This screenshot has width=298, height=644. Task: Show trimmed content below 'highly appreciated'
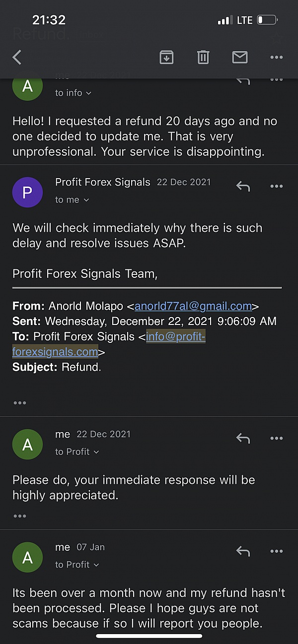point(20,516)
